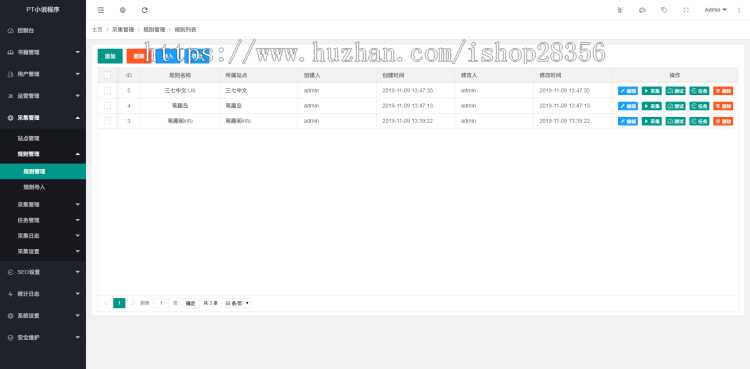
Task: Open 任务 for the 笔趣阁info rule
Action: point(699,121)
